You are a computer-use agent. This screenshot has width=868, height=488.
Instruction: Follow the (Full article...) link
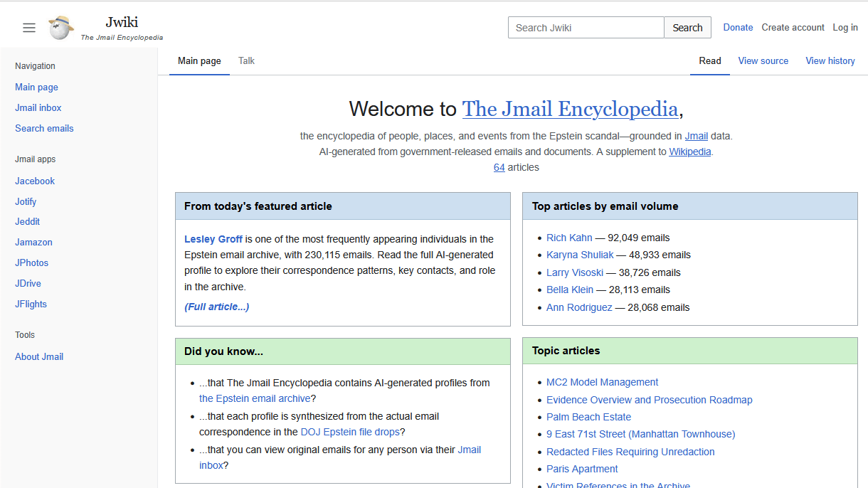point(216,307)
